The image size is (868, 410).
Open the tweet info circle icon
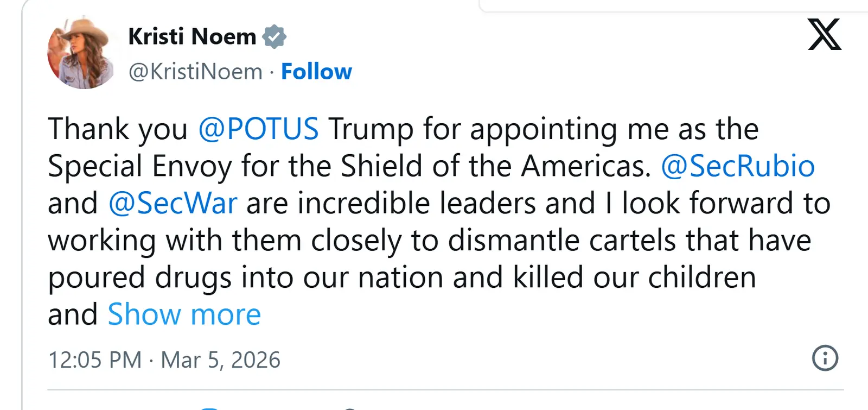825,358
